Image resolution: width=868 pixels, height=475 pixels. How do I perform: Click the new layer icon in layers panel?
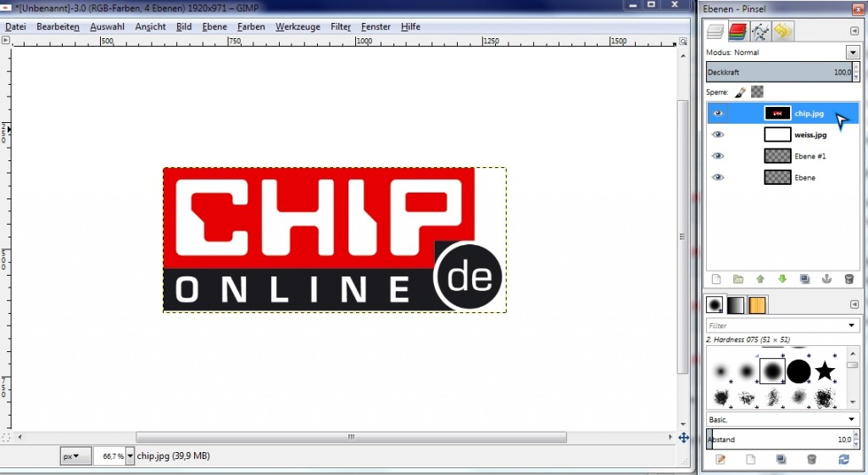click(x=716, y=278)
